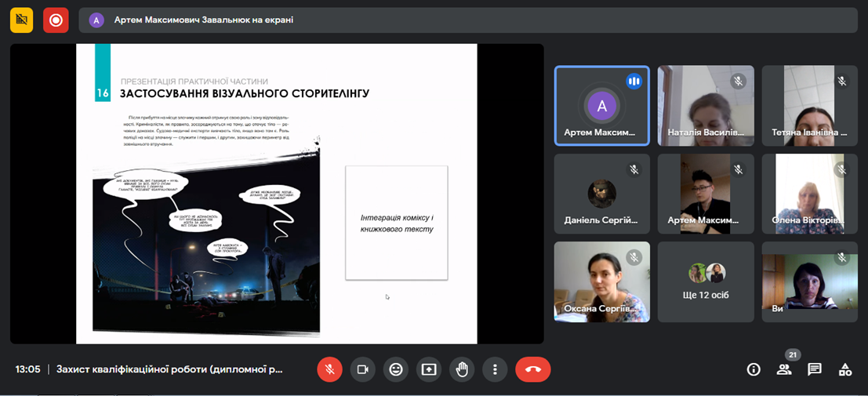Show the participants list with the people icon
Viewport: 868px width, 396px height.
pyautogui.click(x=784, y=369)
